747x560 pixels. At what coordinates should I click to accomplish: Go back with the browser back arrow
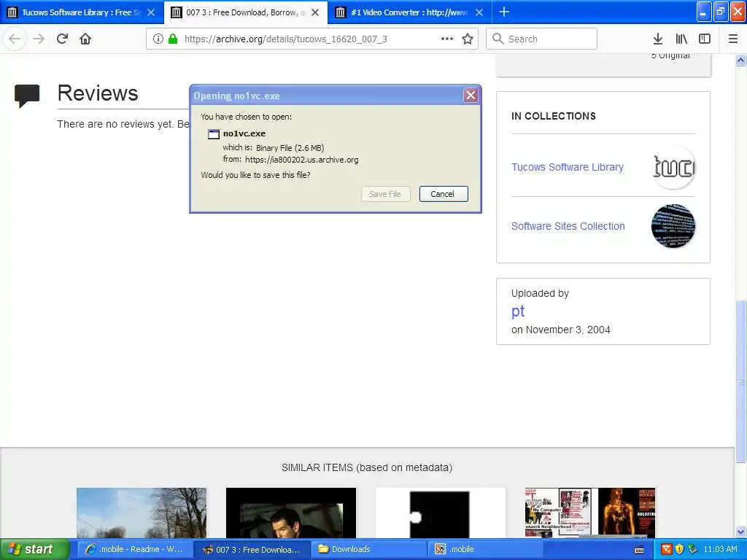coord(15,39)
